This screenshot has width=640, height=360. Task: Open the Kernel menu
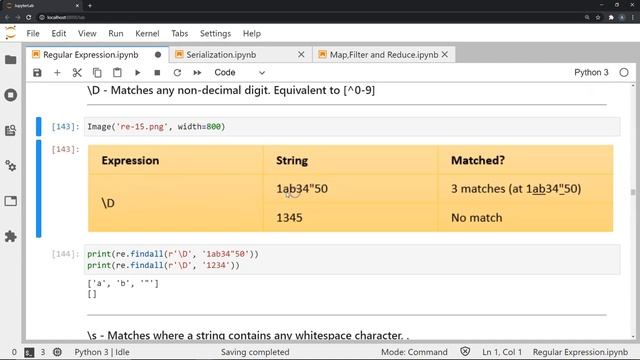click(x=147, y=33)
